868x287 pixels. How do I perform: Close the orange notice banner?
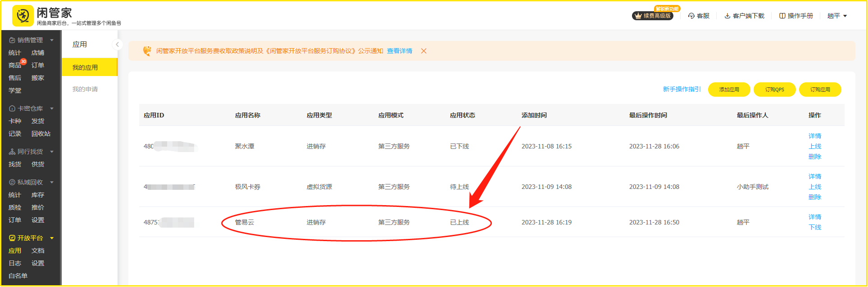tap(423, 51)
